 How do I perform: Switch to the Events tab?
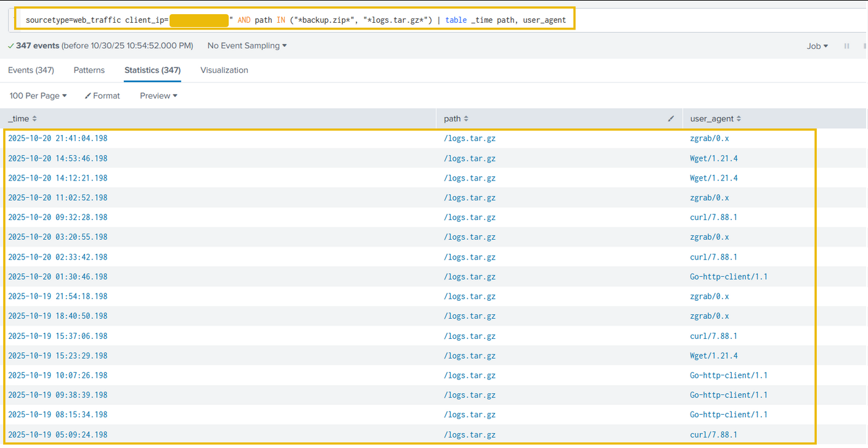pos(30,70)
